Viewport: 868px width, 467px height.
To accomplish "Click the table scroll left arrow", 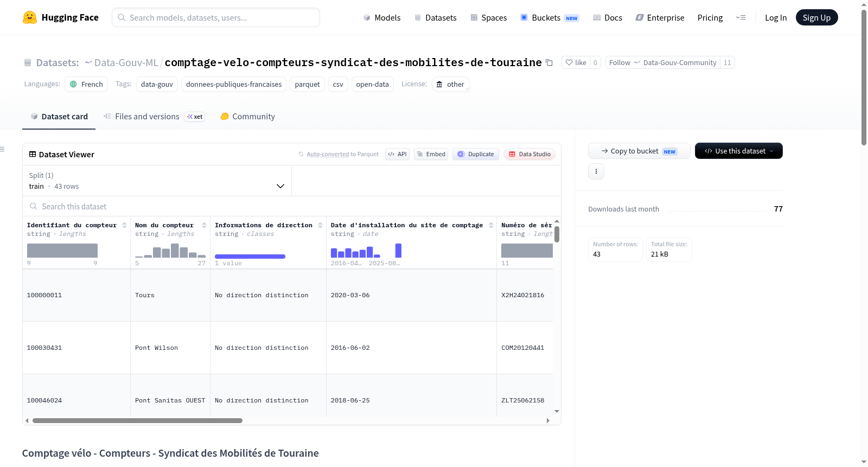I will click(x=27, y=420).
